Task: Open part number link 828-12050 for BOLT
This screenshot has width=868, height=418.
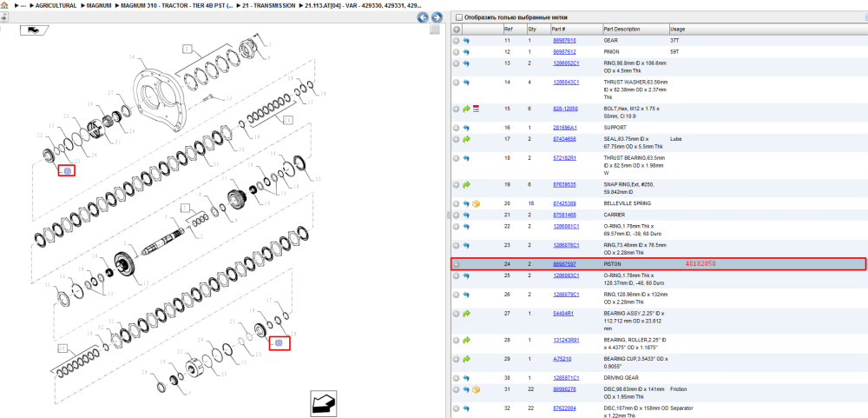Action: click(x=565, y=109)
